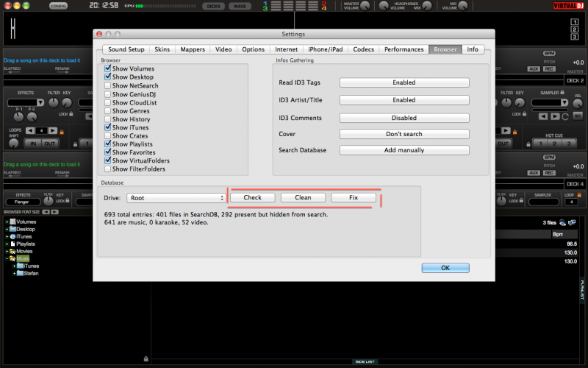Click the Deck 4 BPM button
Screen dimensions: 588x368
549,158
